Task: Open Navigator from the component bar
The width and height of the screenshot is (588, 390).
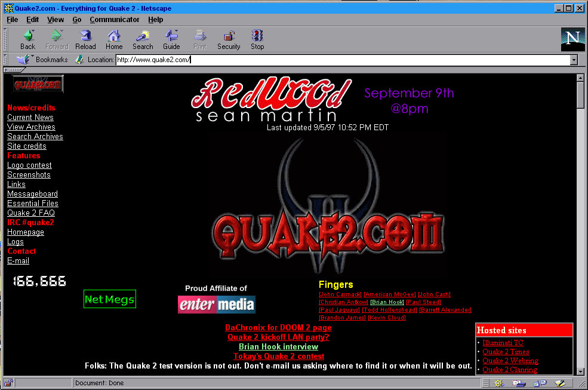Action: coord(498,383)
